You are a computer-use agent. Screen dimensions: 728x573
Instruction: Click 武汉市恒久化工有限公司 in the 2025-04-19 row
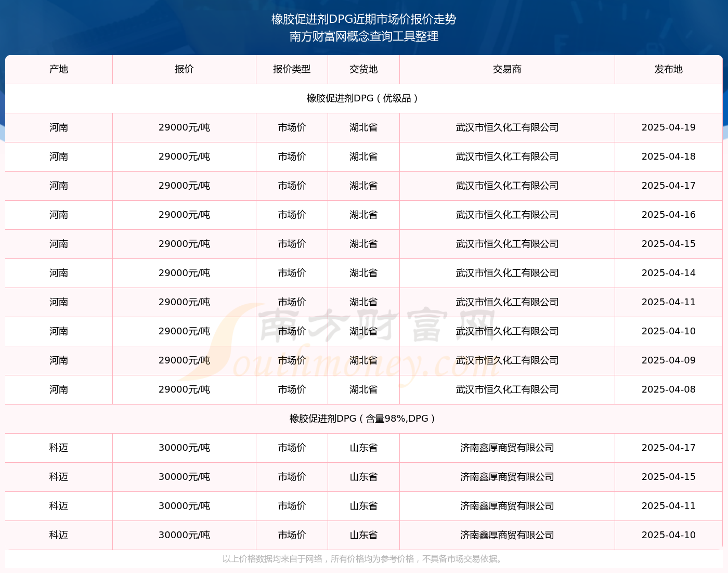point(507,127)
